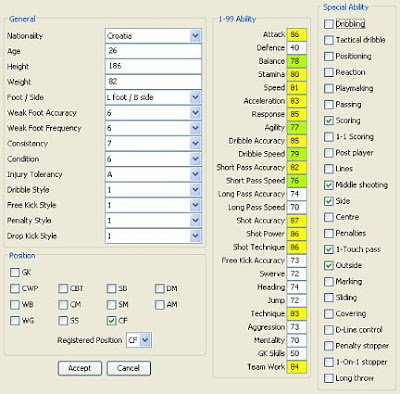Tick the CWP position checkbox
The height and width of the screenshot is (394, 400).
(15, 288)
